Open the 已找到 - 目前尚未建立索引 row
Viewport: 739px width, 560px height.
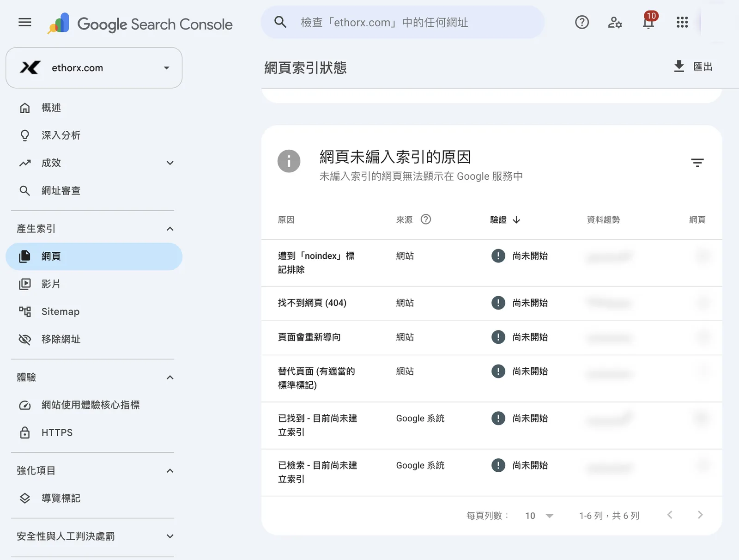click(492, 426)
